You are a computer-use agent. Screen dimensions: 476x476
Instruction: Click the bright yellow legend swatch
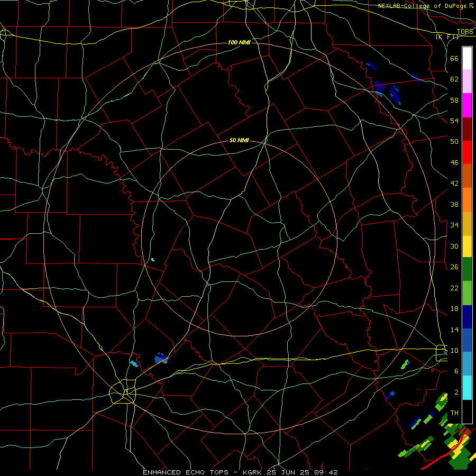[x=467, y=246]
